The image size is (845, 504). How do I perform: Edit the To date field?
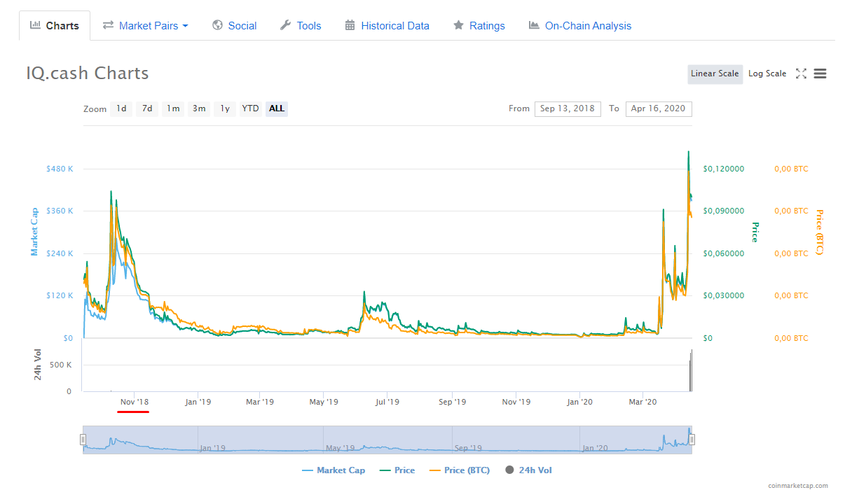click(659, 108)
